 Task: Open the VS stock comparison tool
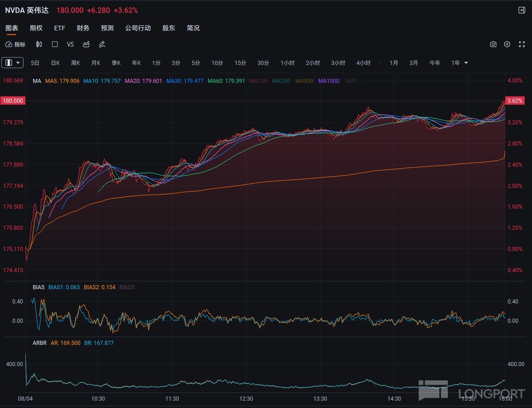tap(70, 45)
